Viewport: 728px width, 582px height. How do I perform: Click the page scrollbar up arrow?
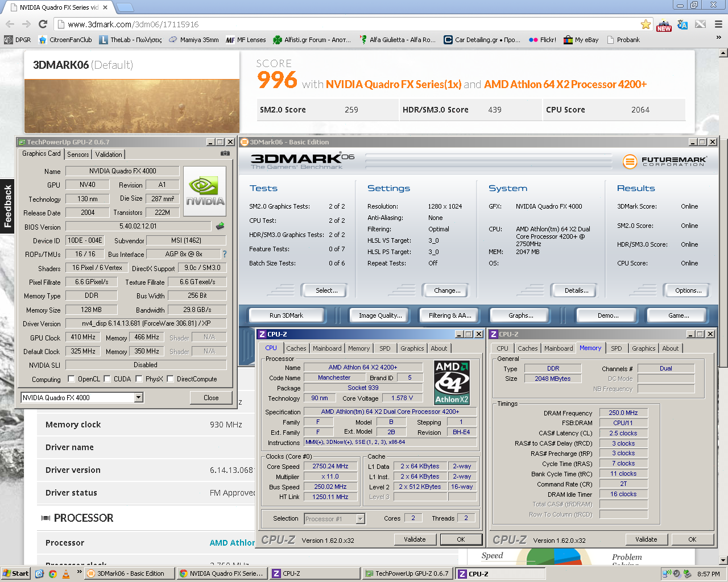tap(723, 53)
